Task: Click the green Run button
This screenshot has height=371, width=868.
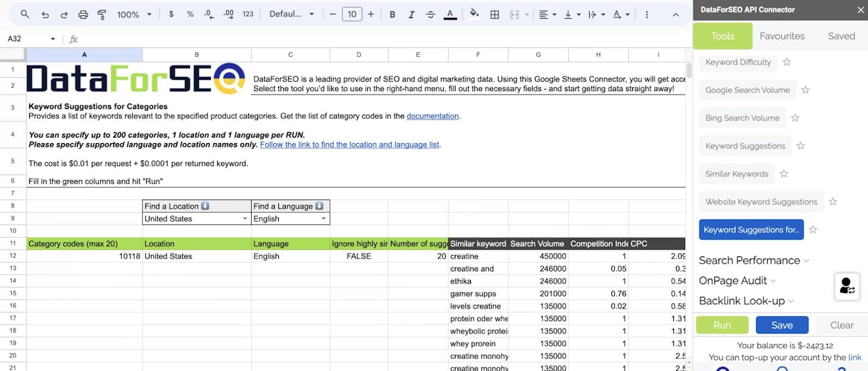Action: click(722, 325)
